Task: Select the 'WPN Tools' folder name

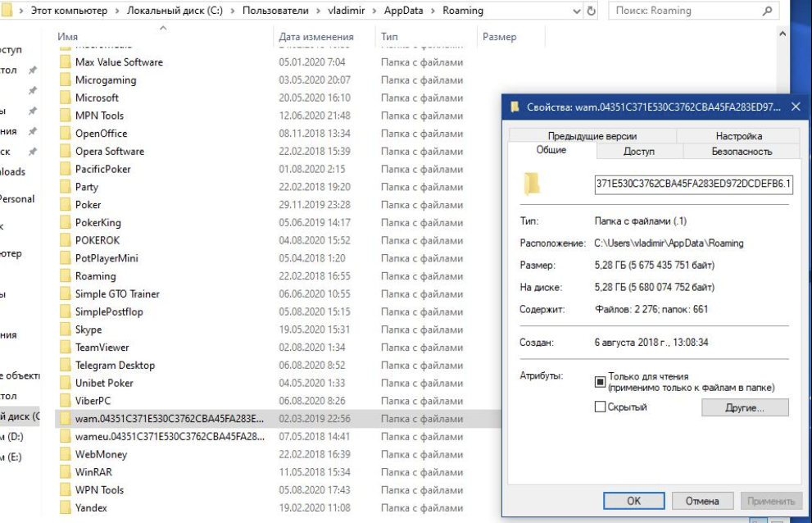Action: point(99,490)
